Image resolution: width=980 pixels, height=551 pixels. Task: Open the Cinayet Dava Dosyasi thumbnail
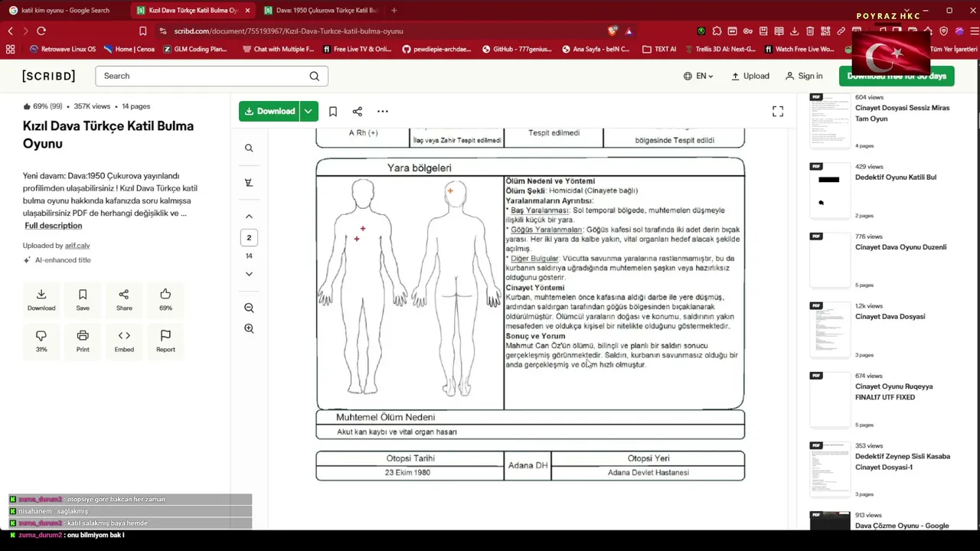(x=829, y=329)
